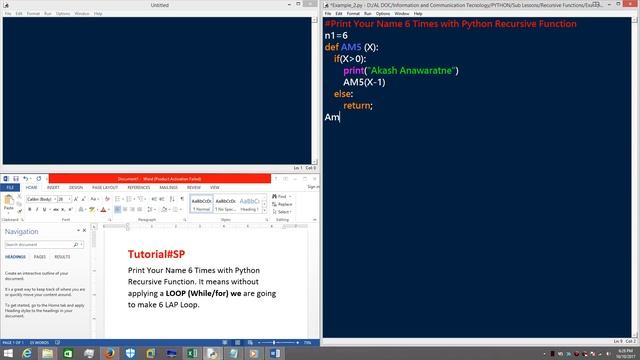The image size is (640, 360).
Task: Open the Text Effects icon in the Font group
Action: [80, 209]
